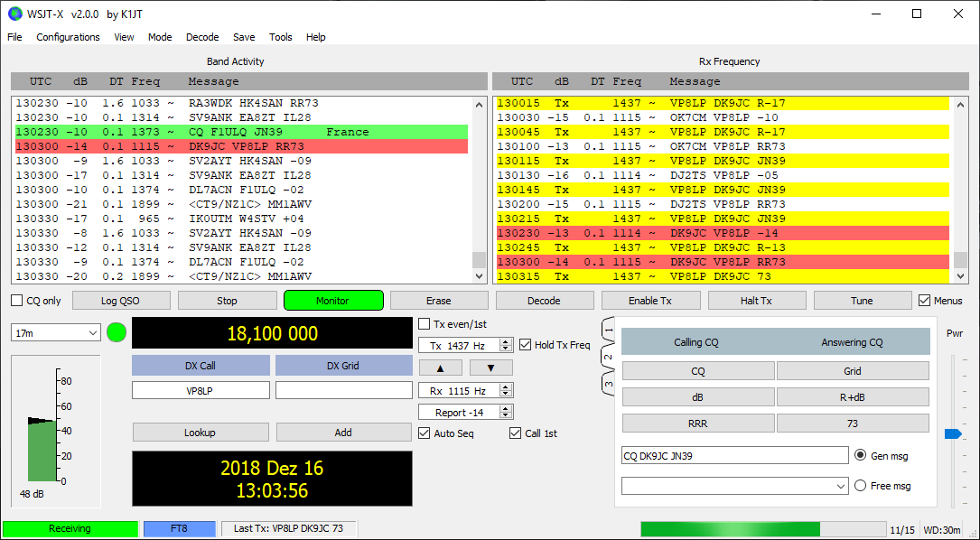Adjust the Tx 1437 Hz spinner
The width and height of the screenshot is (980, 540).
pos(466,344)
